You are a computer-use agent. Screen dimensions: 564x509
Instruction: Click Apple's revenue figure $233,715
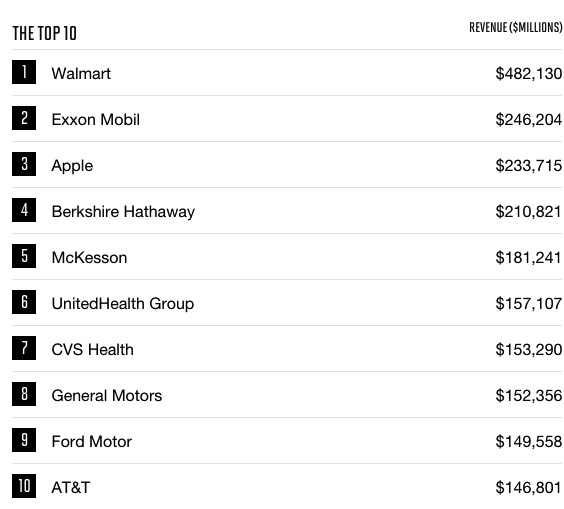(528, 165)
